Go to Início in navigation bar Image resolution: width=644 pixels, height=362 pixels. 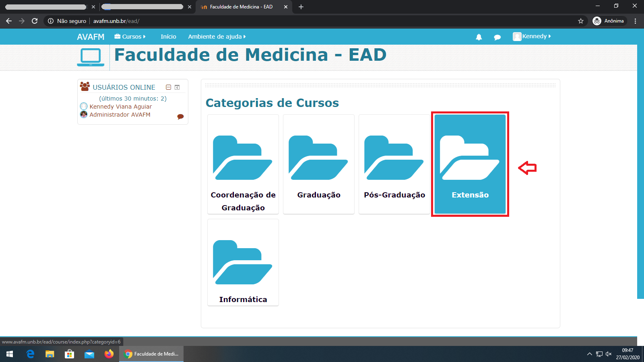168,37
